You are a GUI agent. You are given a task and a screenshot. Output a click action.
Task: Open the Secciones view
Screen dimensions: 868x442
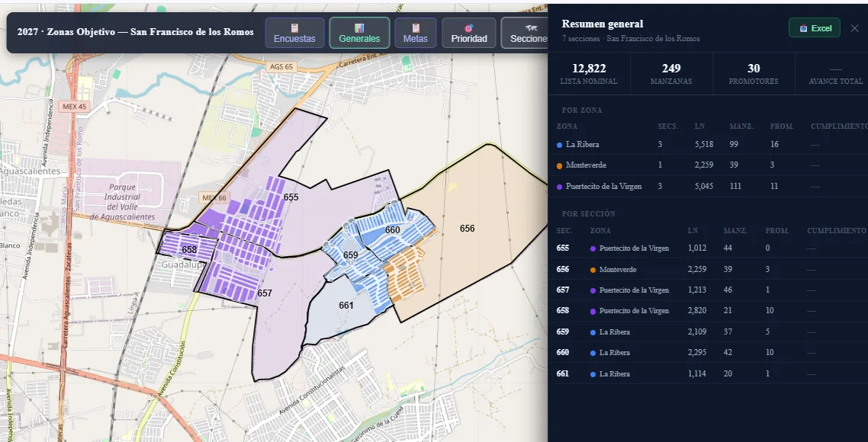pos(525,33)
